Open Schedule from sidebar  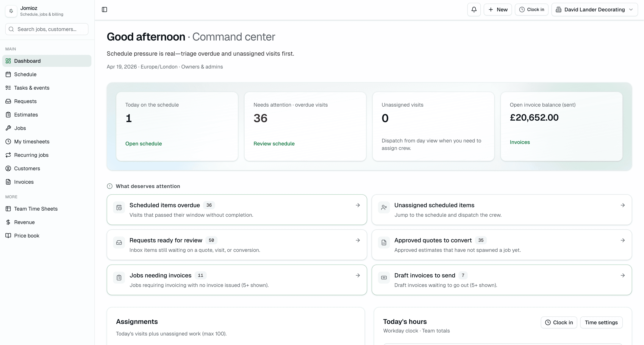(x=47, y=74)
